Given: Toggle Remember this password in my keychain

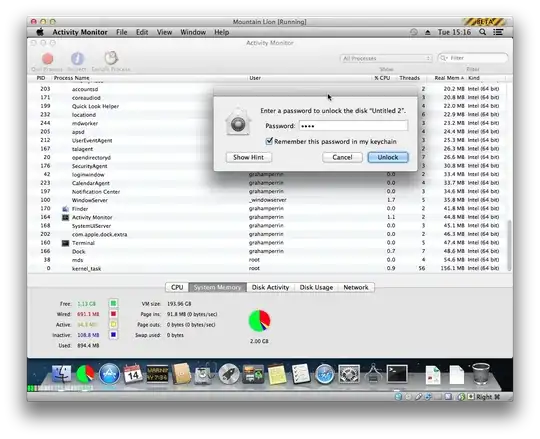Looking at the screenshot, I should point(269,141).
